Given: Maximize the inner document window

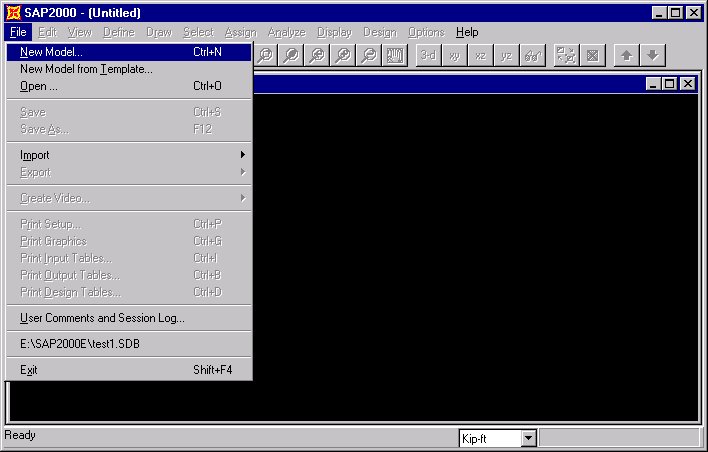Looking at the screenshot, I should tap(670, 84).
